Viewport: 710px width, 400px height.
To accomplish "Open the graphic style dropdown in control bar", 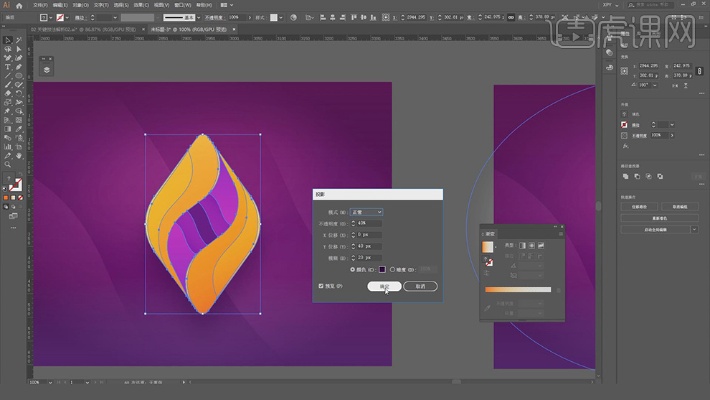I will (281, 18).
